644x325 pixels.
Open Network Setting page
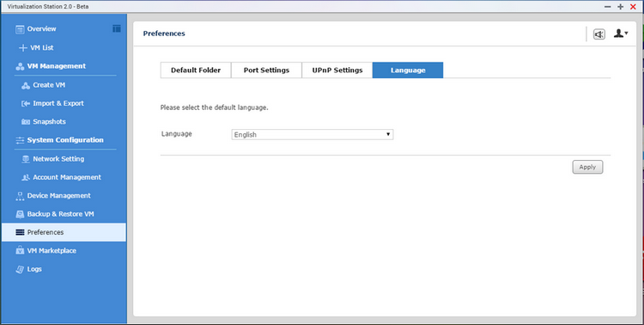58,159
